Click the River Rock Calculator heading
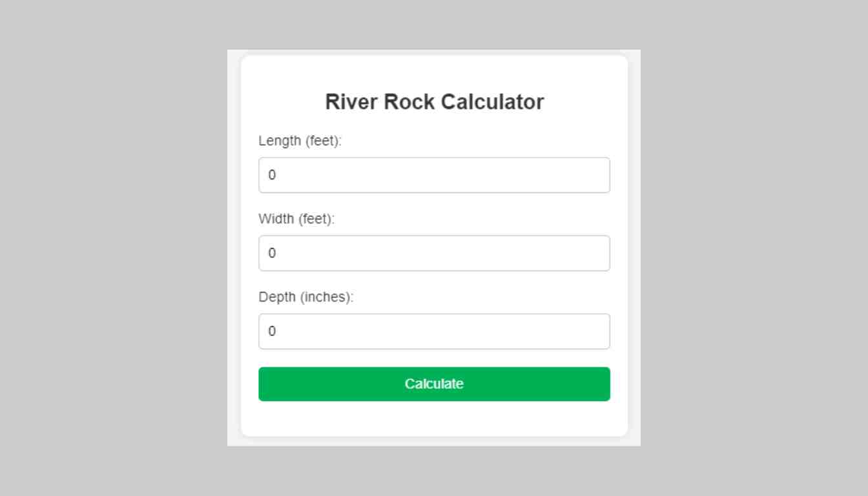This screenshot has height=496, width=868. click(434, 101)
